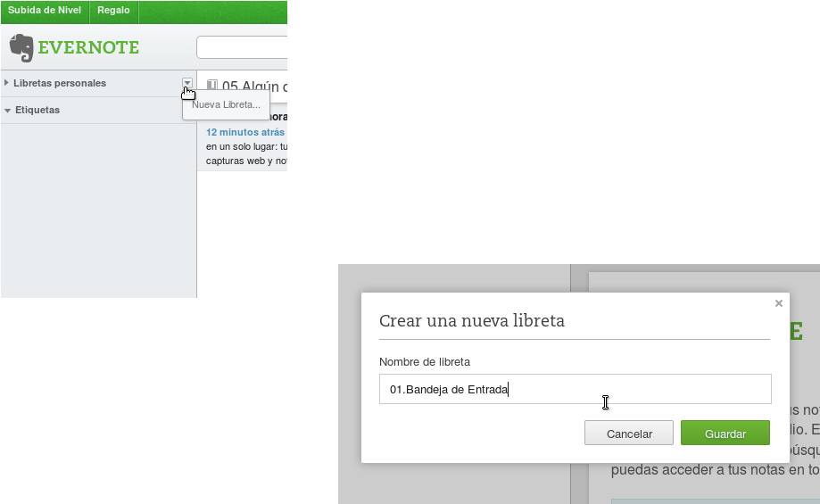Cancel the new notebook dialog
Screen dimensions: 820x504
click(629, 433)
